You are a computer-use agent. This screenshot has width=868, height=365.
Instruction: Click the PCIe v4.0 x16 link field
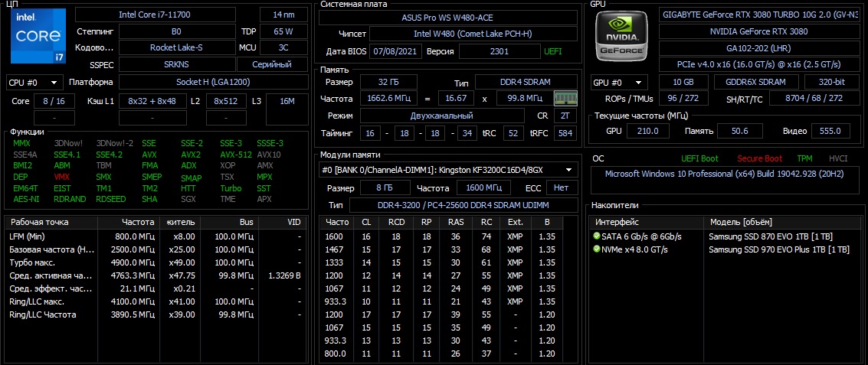tap(759, 64)
